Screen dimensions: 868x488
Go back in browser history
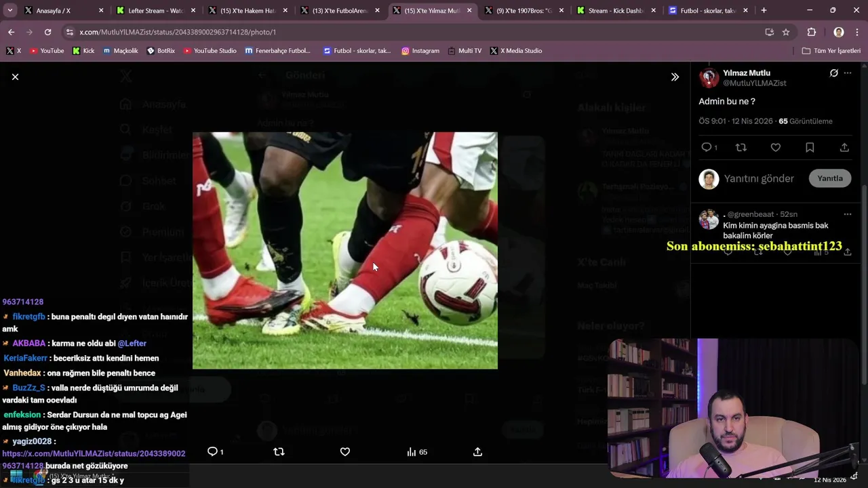pos(12,32)
